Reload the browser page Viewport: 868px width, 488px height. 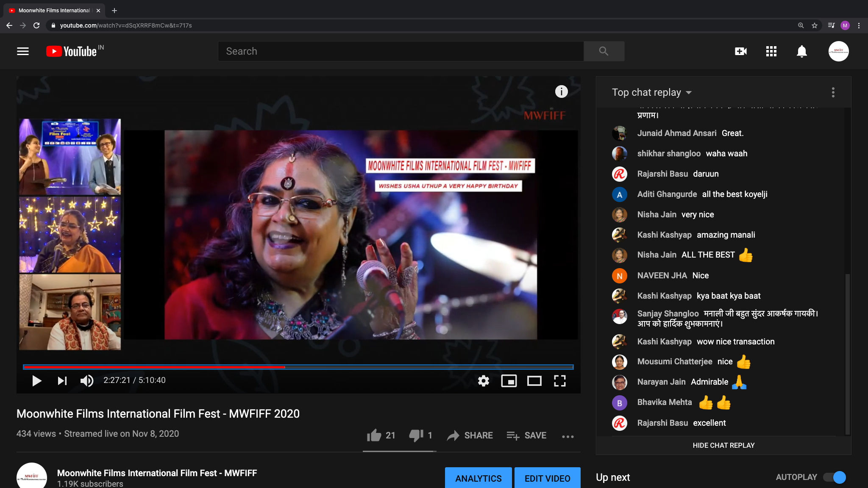coord(36,25)
